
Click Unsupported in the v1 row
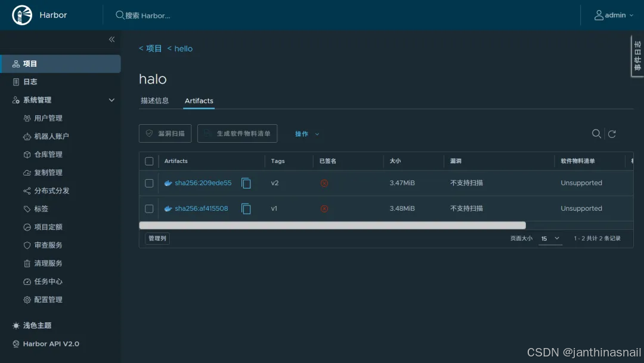pos(581,208)
